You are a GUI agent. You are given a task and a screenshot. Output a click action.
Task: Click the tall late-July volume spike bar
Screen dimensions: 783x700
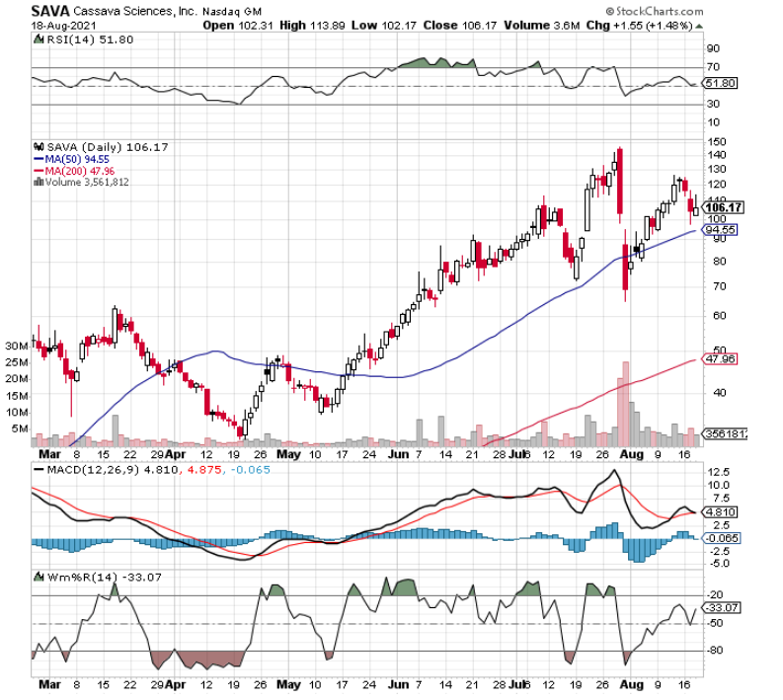(625, 404)
